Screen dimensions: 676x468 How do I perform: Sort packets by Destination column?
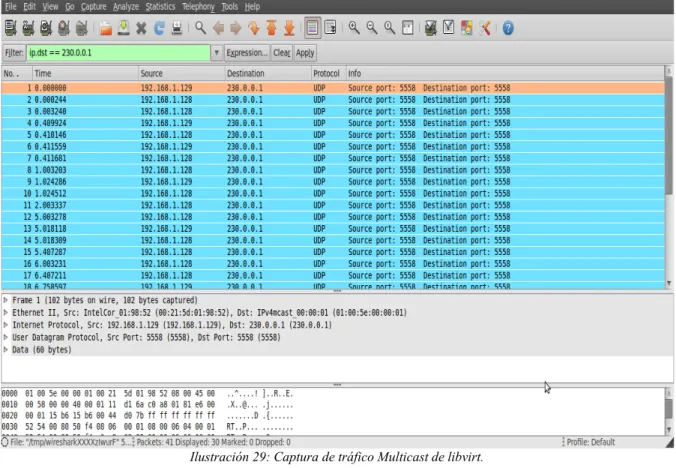pos(268,74)
